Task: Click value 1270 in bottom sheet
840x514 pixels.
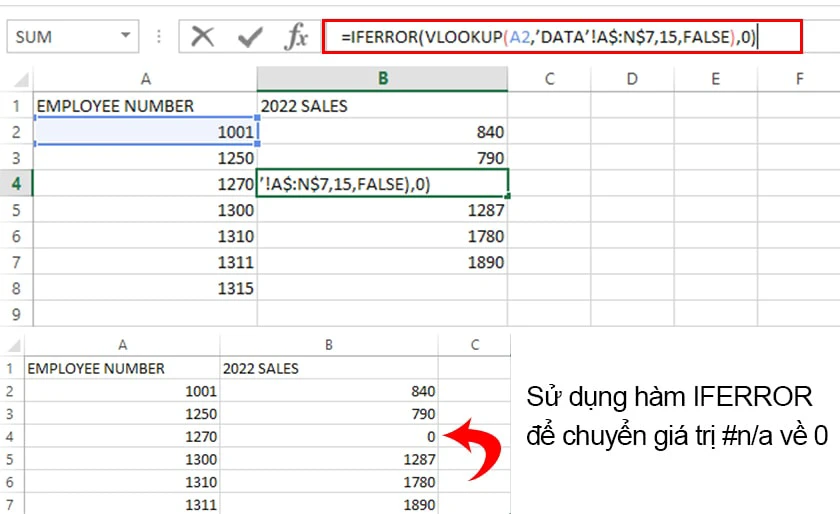Action: 122,436
